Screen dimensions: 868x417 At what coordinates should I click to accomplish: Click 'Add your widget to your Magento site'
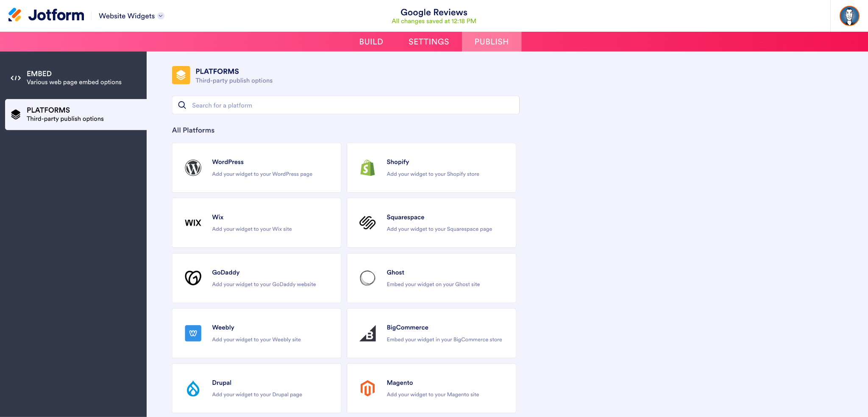[x=433, y=395]
